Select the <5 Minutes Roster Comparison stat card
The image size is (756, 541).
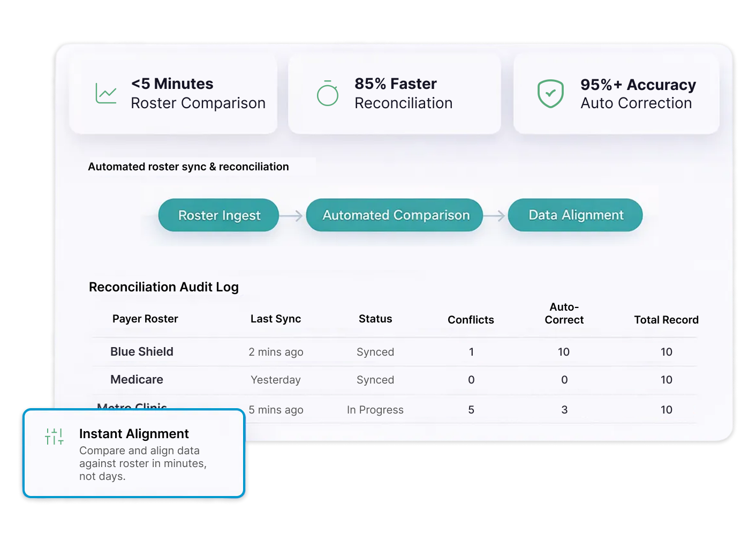[x=172, y=94]
